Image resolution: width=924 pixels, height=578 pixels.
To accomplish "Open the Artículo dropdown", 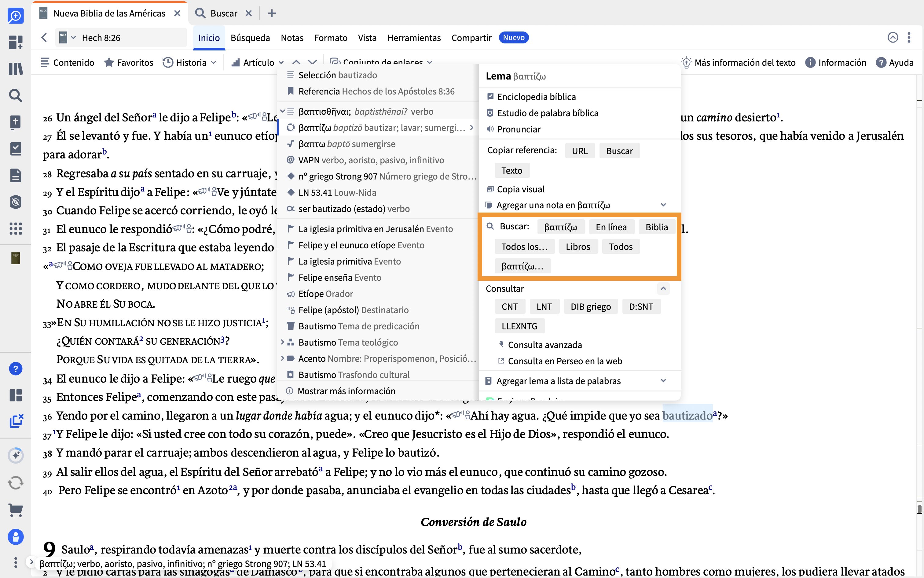I will tap(257, 62).
